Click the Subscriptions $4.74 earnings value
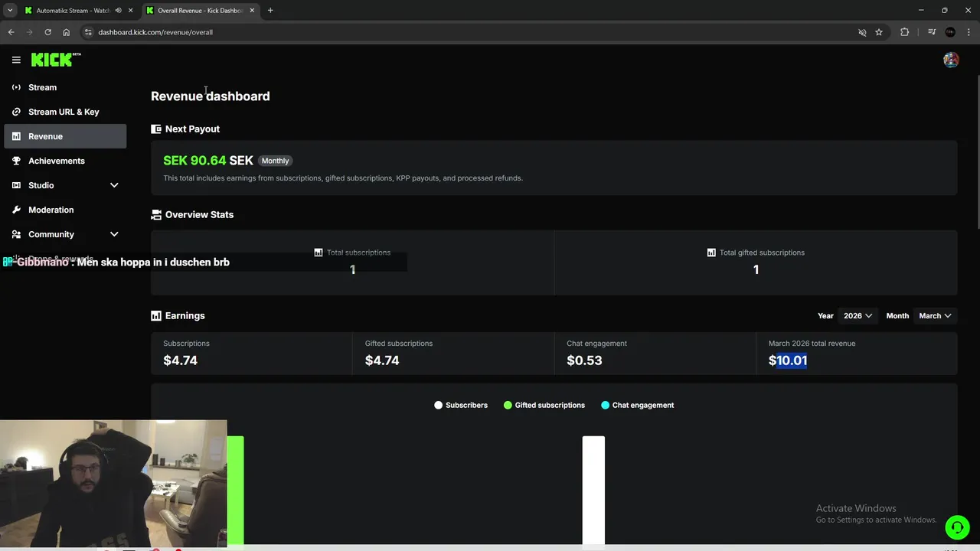 click(x=181, y=360)
